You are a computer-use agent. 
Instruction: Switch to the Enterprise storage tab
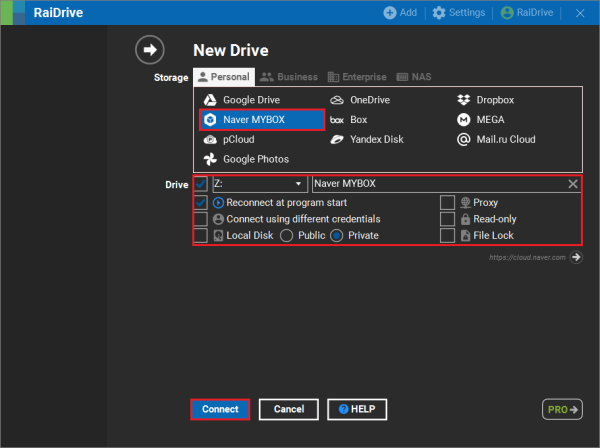pos(357,77)
